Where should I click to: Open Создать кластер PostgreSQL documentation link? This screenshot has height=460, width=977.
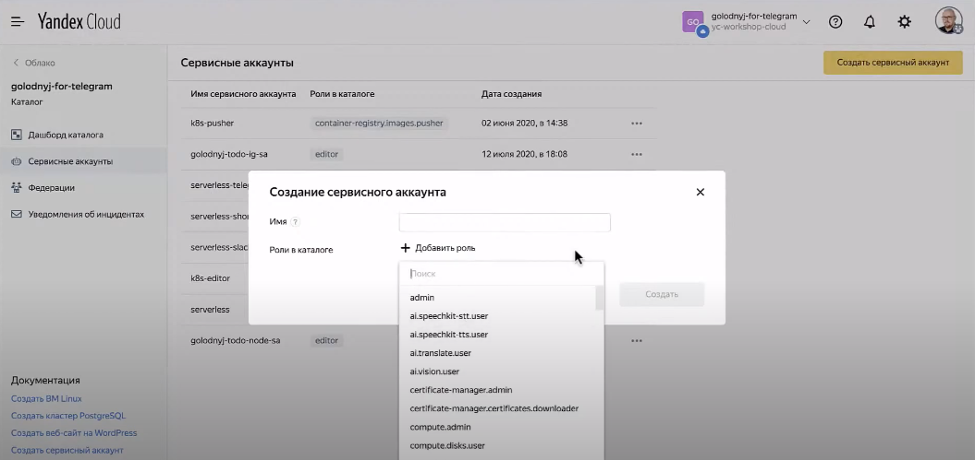pyautogui.click(x=69, y=416)
